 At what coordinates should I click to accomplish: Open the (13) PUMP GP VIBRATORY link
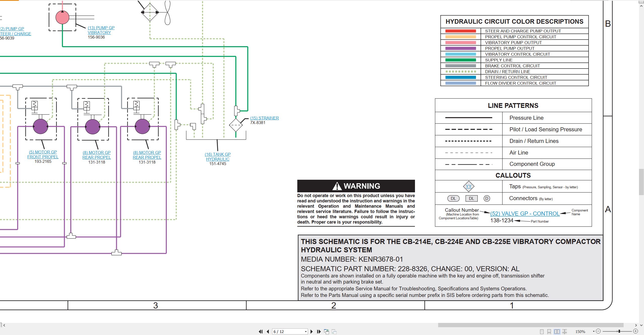[101, 30]
